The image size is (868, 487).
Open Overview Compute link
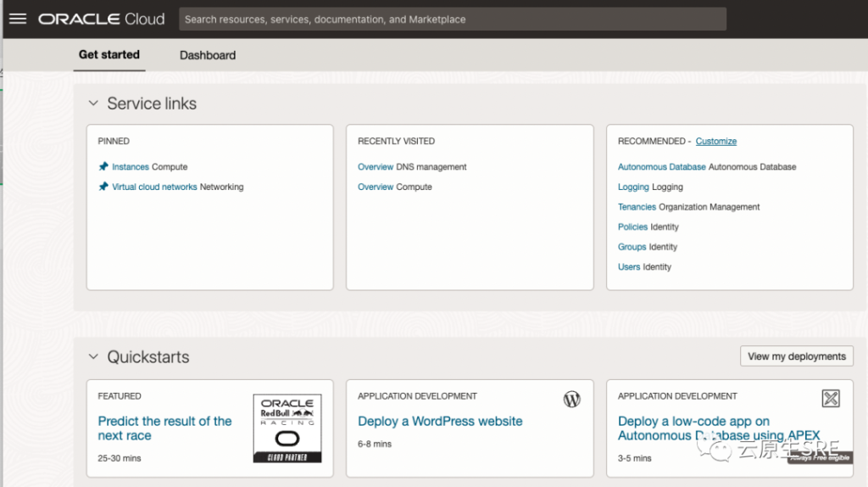pos(376,187)
